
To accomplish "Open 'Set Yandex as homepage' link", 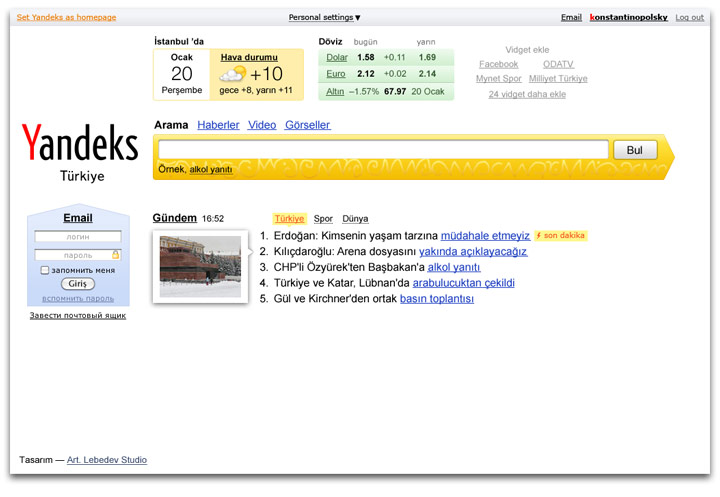I will (x=66, y=17).
